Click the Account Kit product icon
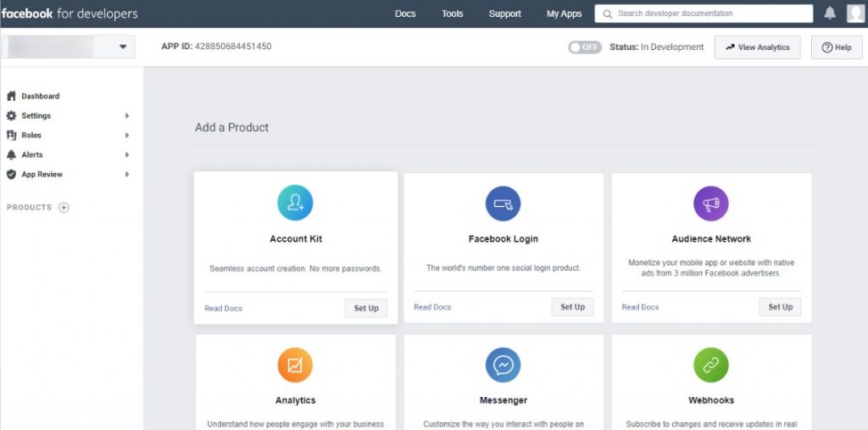This screenshot has width=868, height=430. point(295,203)
